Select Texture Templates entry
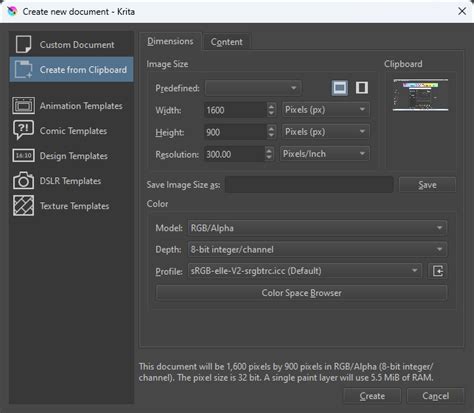 coord(71,206)
